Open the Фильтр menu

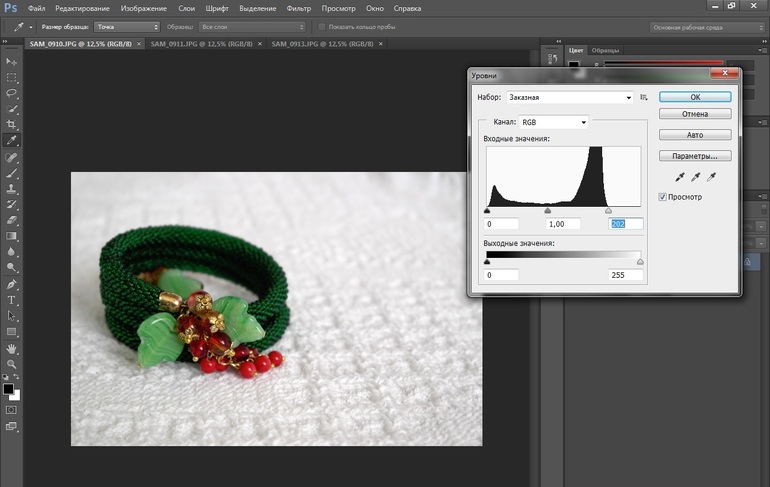(x=298, y=8)
